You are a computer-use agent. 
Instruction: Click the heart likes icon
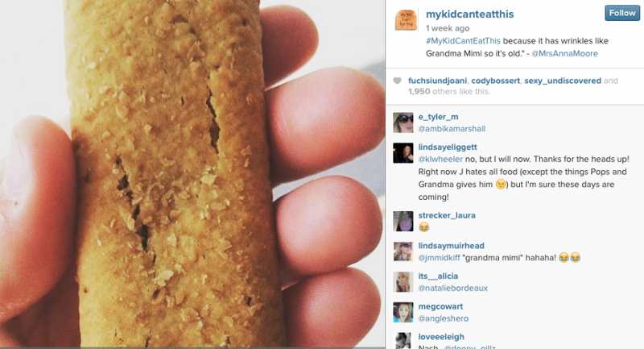click(397, 81)
